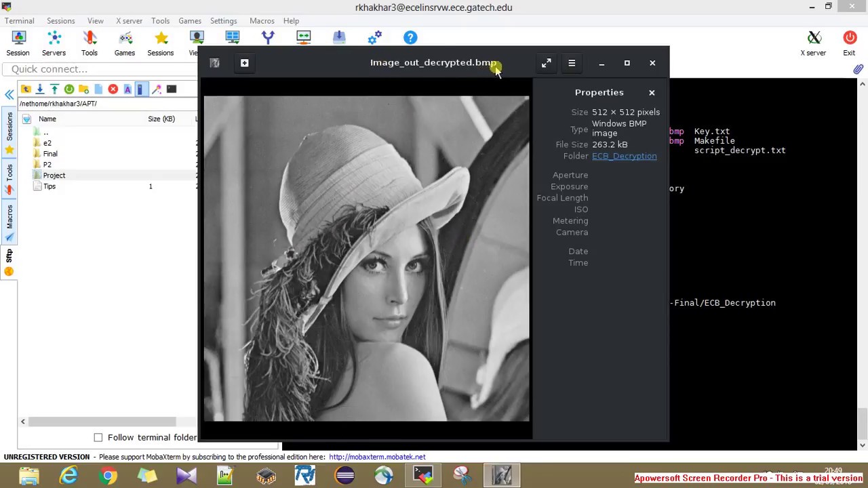Viewport: 868px width, 488px height.
Task: Open the Final folder in file list
Action: pos(50,154)
